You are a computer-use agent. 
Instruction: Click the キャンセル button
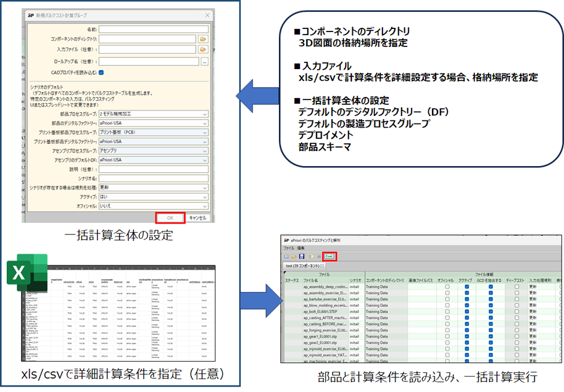(x=197, y=218)
